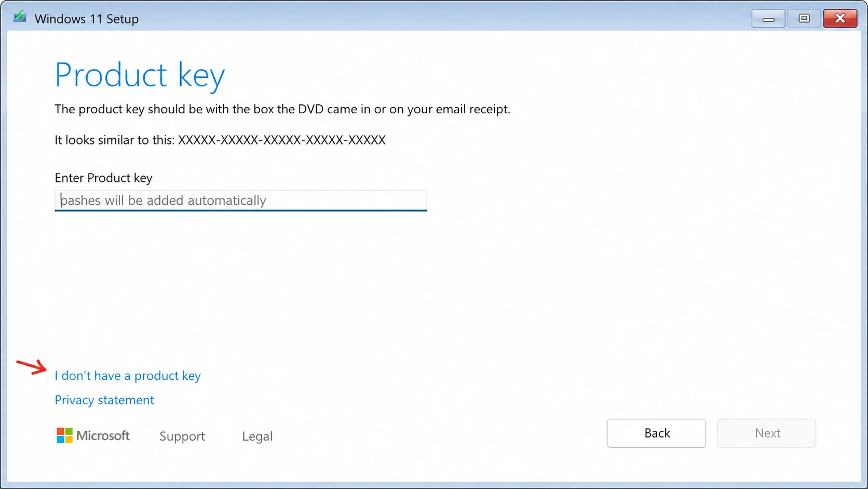Focus the Enter Product key field
This screenshot has width=868, height=489.
[x=241, y=201]
